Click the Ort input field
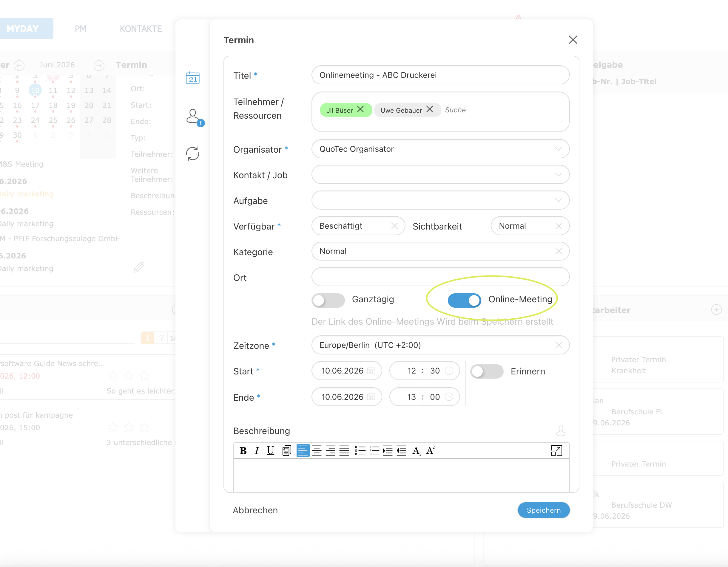Screen dimensions: 728x567 point(440,277)
